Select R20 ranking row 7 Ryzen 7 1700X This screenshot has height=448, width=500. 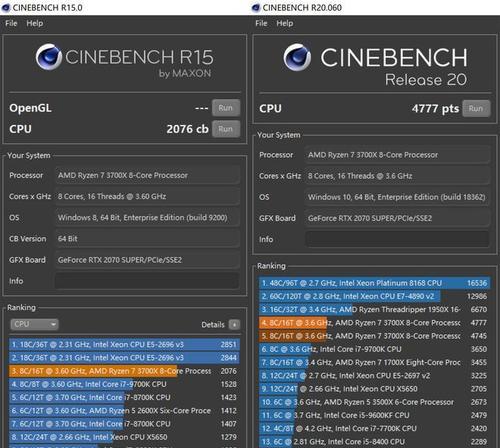[375, 362]
